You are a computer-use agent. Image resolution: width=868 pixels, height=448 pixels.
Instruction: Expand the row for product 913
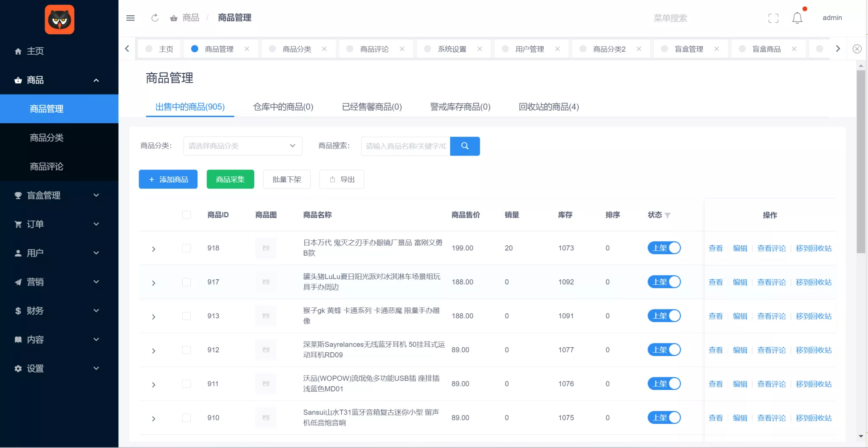[153, 317]
